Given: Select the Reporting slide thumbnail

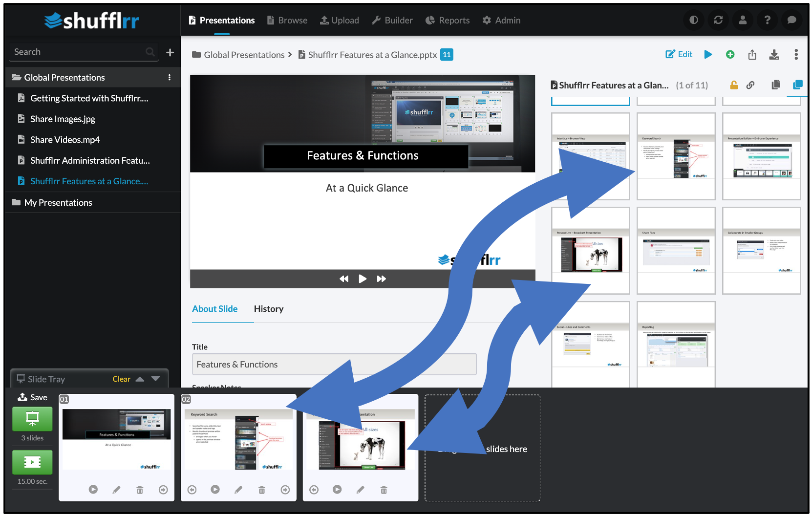Looking at the screenshot, I should 676,345.
